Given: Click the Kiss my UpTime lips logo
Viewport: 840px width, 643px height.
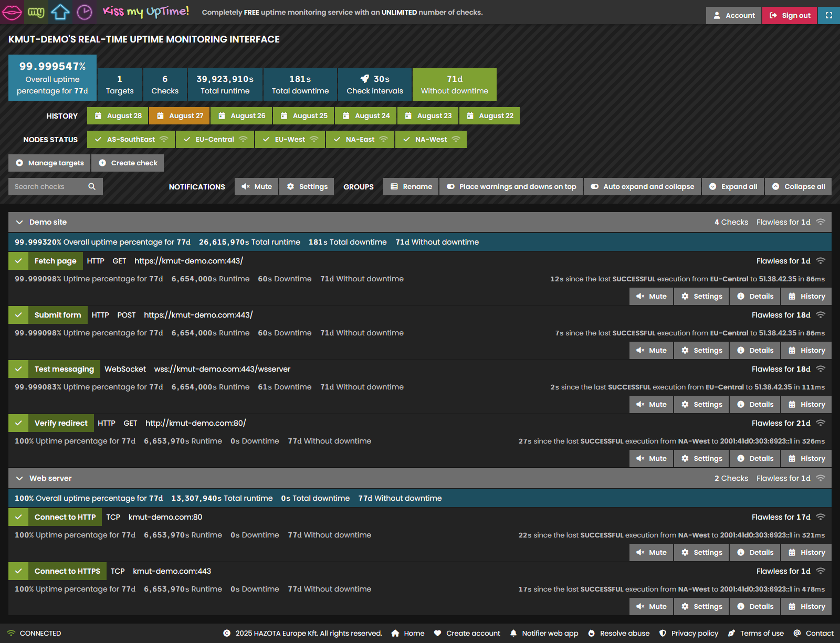Looking at the screenshot, I should click(x=11, y=12).
